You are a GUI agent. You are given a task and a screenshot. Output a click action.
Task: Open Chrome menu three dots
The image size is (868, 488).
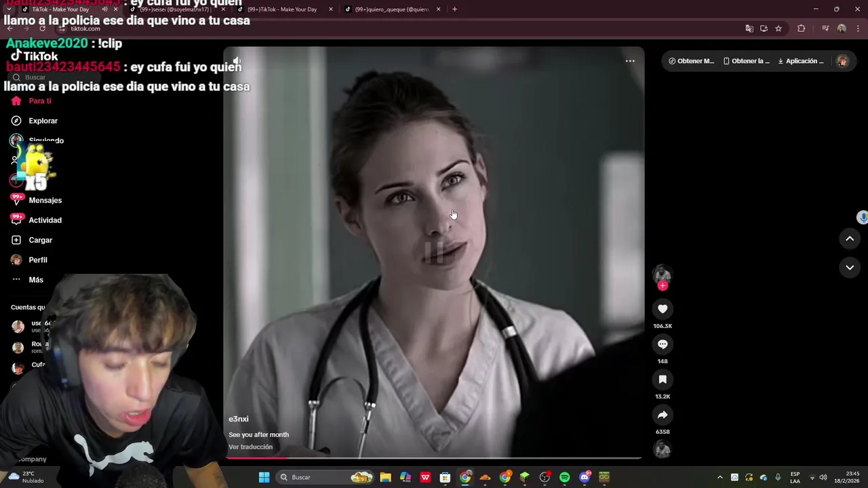(x=858, y=28)
